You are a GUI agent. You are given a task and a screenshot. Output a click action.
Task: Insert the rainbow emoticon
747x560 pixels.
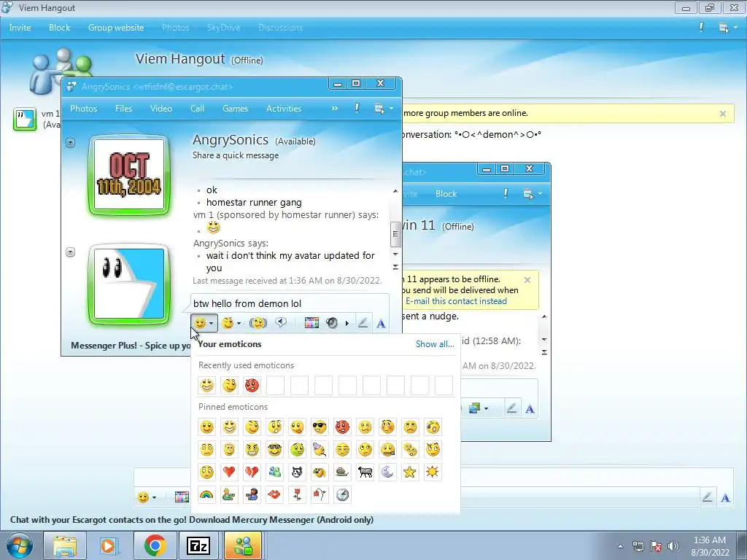pyautogui.click(x=206, y=495)
